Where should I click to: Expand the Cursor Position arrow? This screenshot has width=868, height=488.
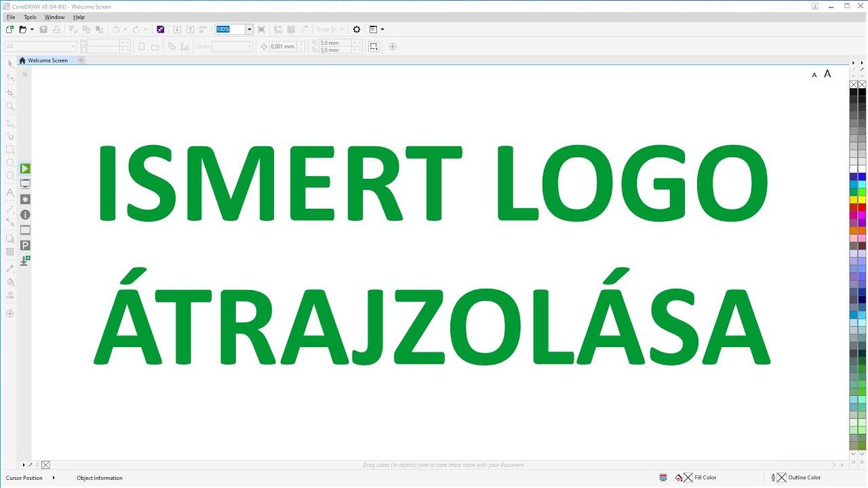(54, 478)
